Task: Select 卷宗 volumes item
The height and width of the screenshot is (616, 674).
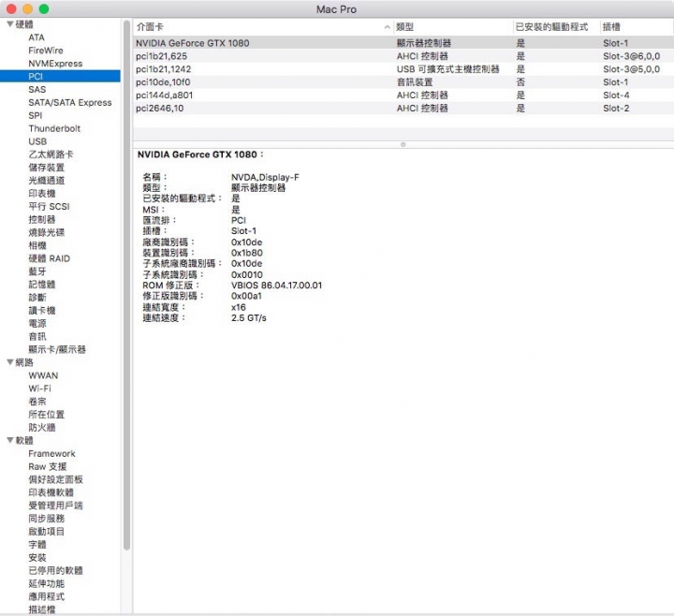Action: pyautogui.click(x=37, y=402)
